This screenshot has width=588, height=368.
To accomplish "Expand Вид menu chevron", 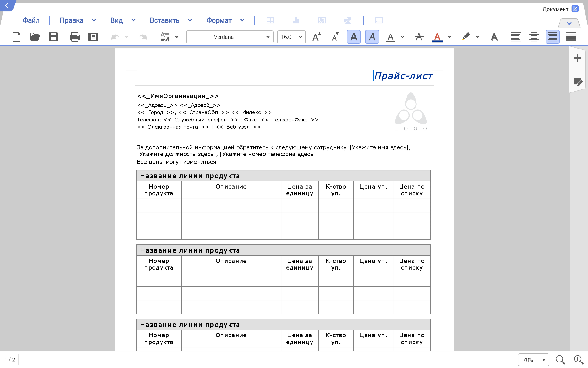I will coord(133,20).
